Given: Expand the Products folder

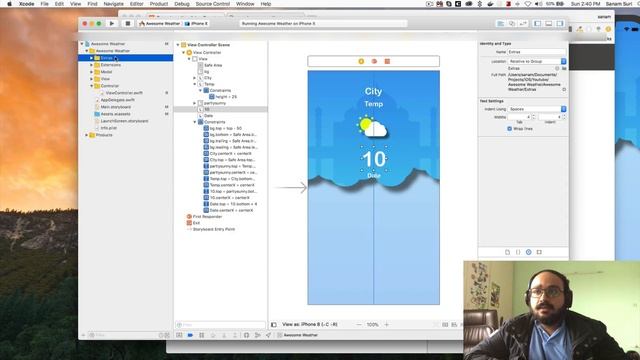Looking at the screenshot, I should click(x=87, y=135).
